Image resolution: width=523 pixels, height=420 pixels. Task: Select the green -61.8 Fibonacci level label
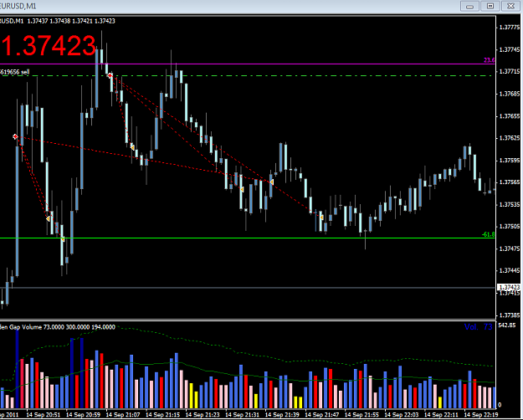[x=489, y=234]
